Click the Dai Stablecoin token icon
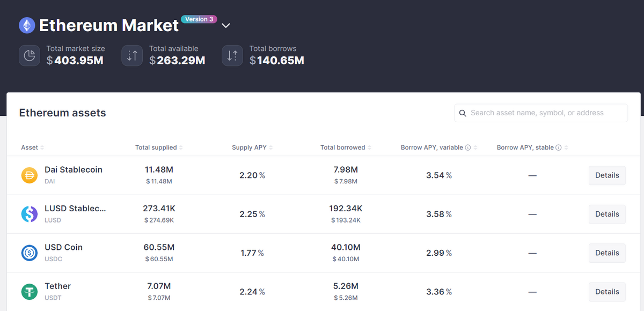The image size is (644, 311). point(29,175)
